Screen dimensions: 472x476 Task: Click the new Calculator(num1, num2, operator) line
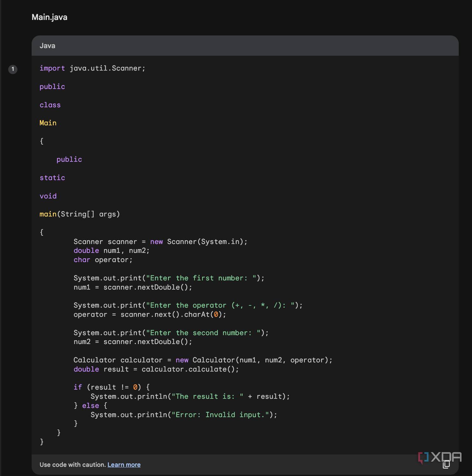pos(203,360)
